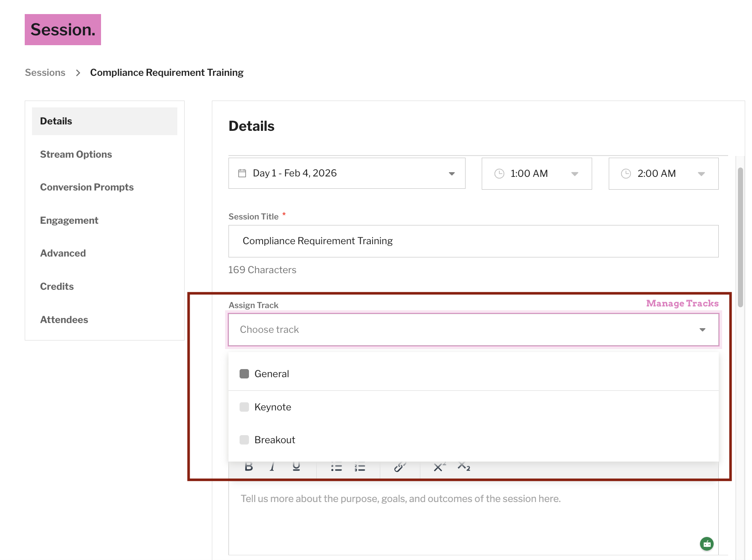The height and width of the screenshot is (560, 752).
Task: Expand the date dropdown arrow
Action: click(x=452, y=173)
